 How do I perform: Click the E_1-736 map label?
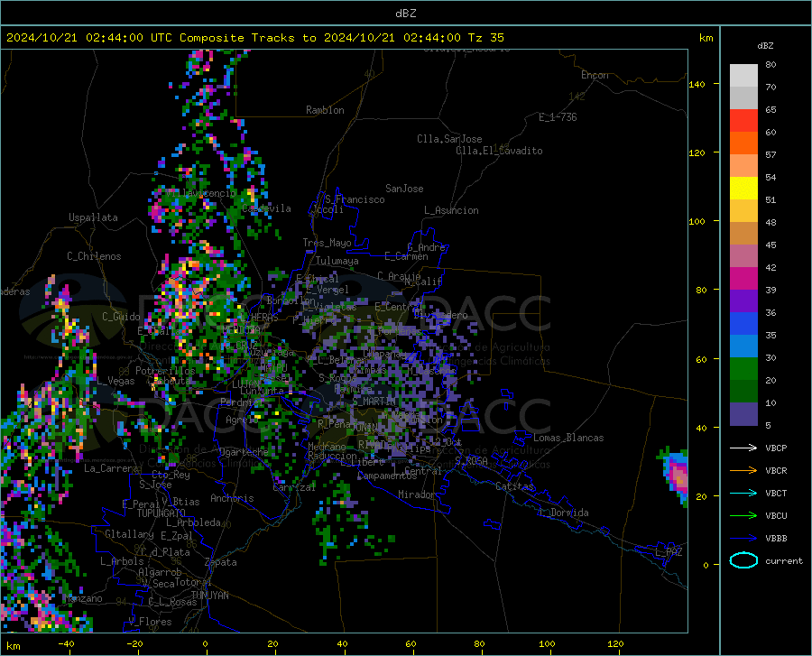(558, 117)
